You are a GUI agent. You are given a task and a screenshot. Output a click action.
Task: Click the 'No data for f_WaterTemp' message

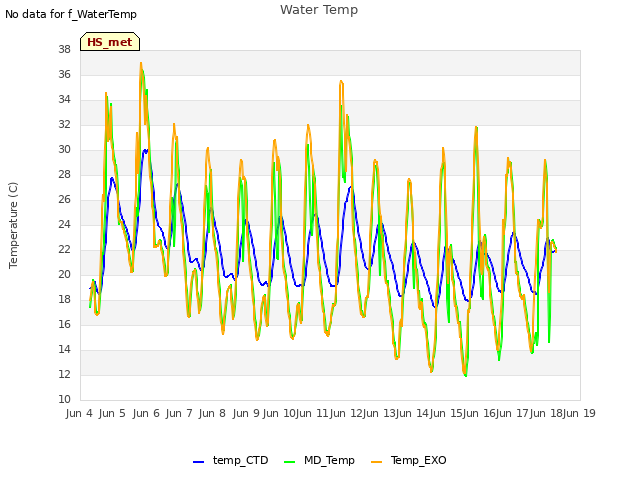(x=71, y=14)
